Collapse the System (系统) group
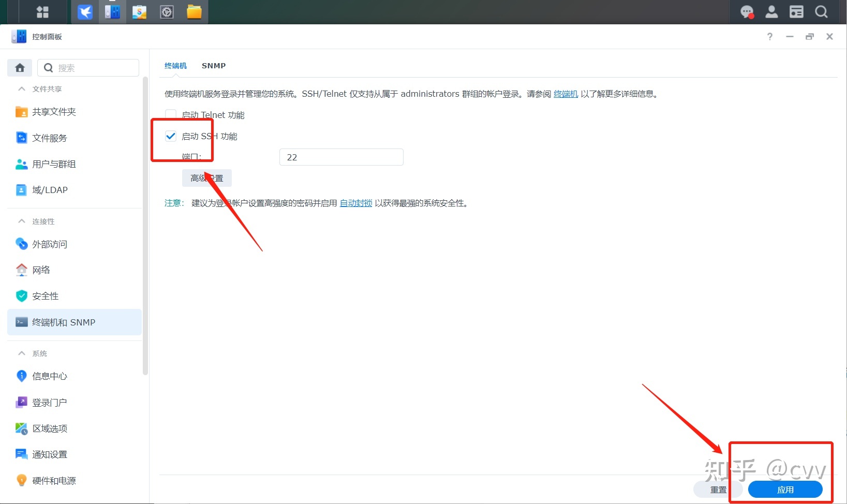The image size is (847, 504). coord(22,353)
